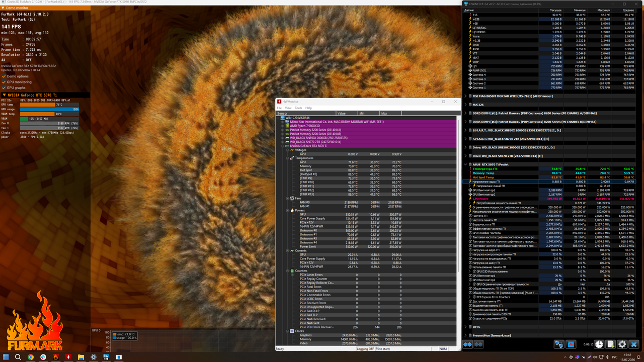
Task: Click GPU Power lightning icon in HWiNFO
Action: tap(470, 199)
